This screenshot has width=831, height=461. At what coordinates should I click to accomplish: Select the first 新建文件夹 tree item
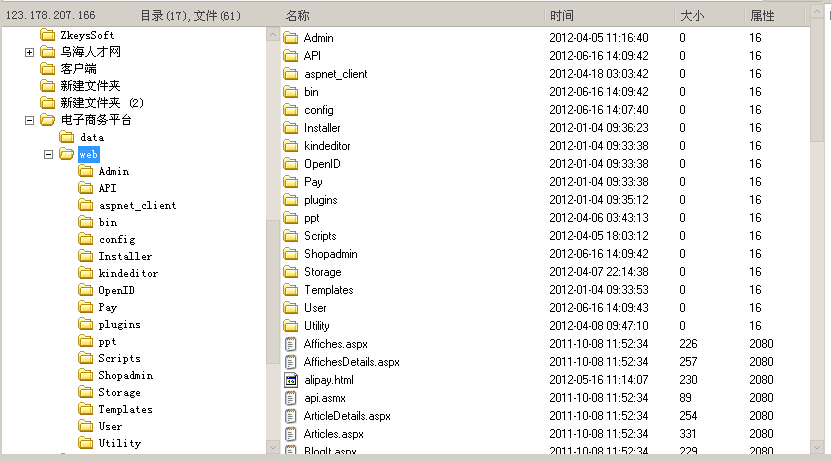[90, 86]
